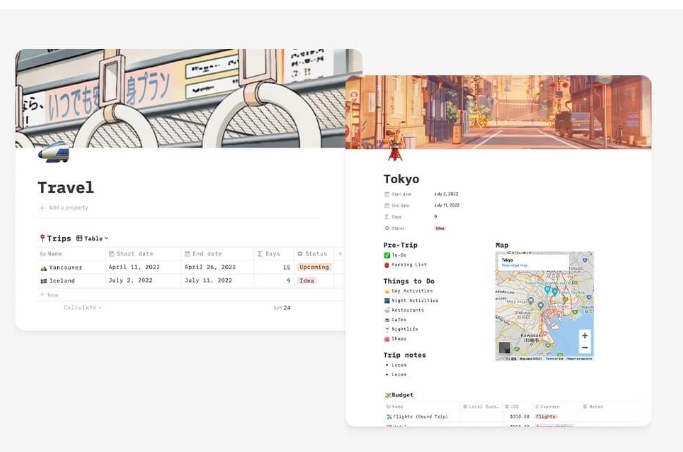Click the red pin icon beside Trips
Screen dimensions: 683x452
tap(42, 238)
